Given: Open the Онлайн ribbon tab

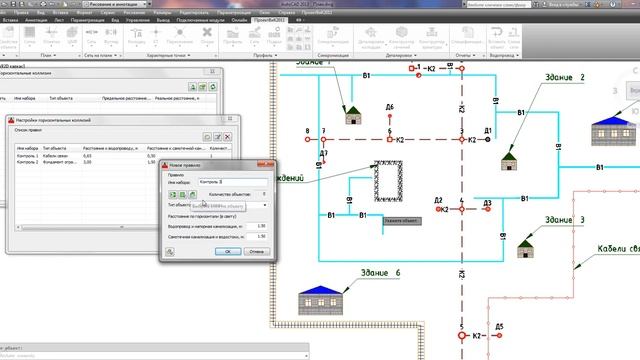Looking at the screenshot, I should (239, 20).
